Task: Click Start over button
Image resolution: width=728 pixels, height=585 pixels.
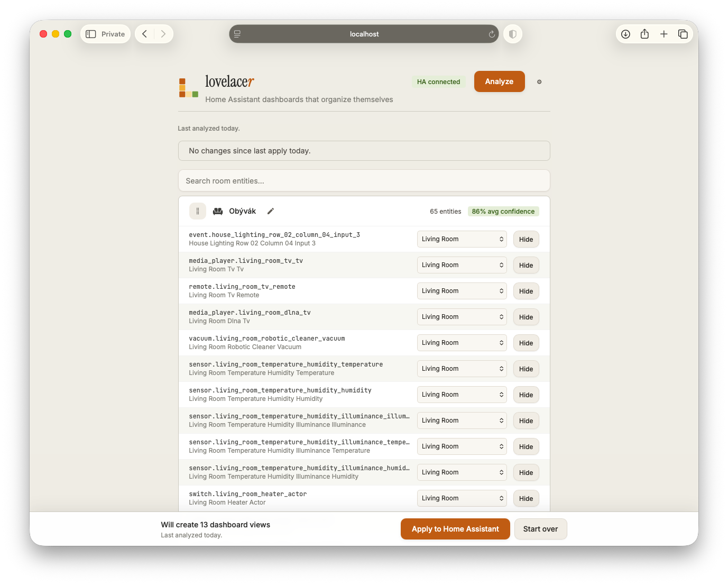Action: coord(540,529)
